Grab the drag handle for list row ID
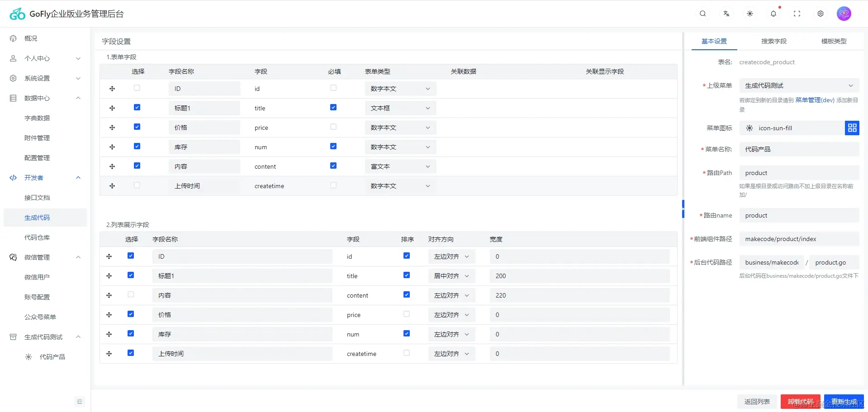 109,256
